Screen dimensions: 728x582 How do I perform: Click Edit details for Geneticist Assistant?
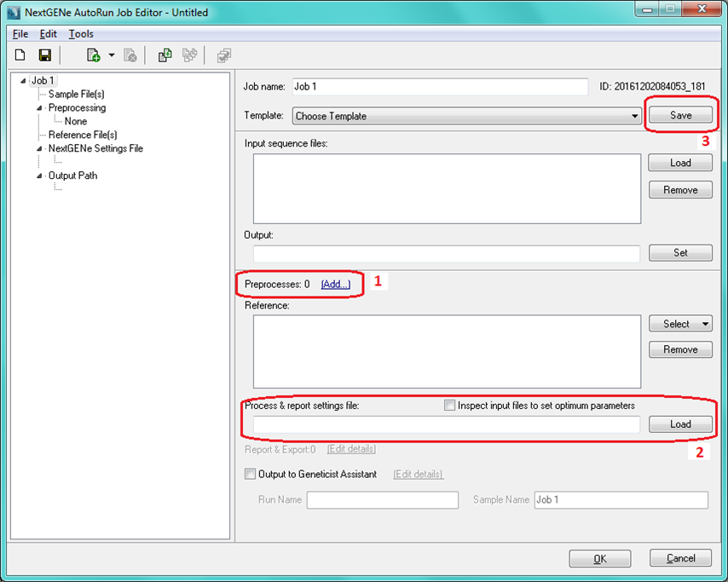[419, 475]
